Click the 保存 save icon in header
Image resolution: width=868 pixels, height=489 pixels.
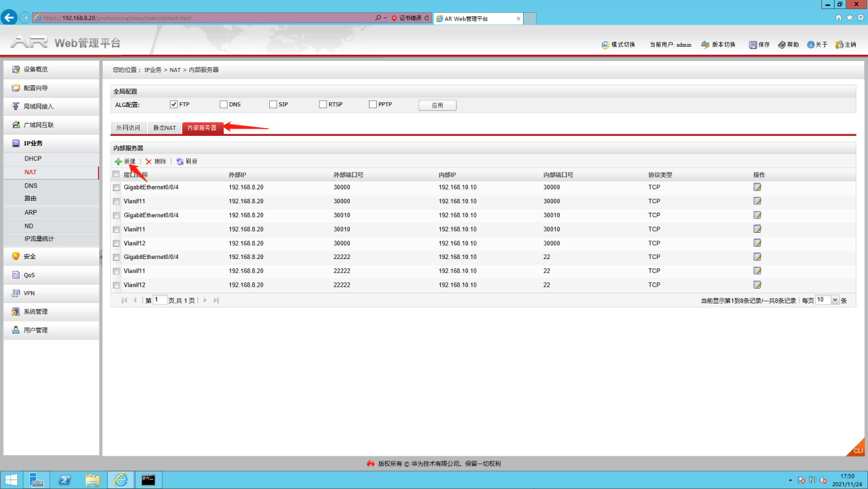(753, 45)
